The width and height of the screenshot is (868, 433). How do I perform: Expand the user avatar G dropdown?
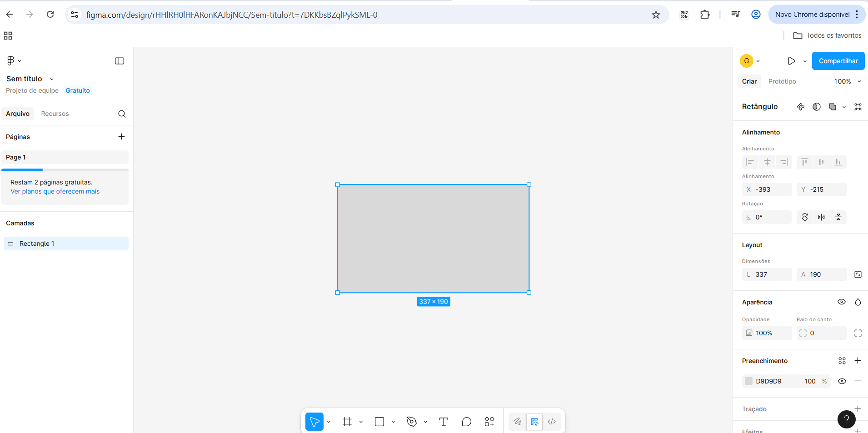758,61
